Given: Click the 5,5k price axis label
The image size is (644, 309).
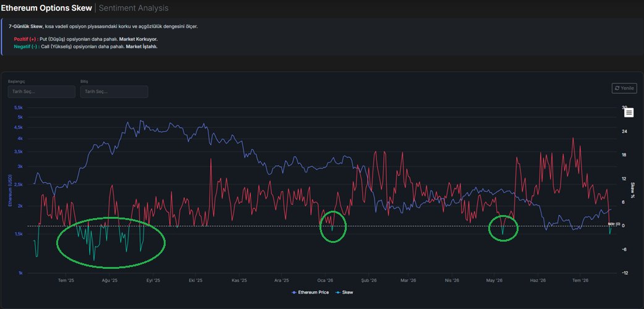Looking at the screenshot, I should coord(19,108).
